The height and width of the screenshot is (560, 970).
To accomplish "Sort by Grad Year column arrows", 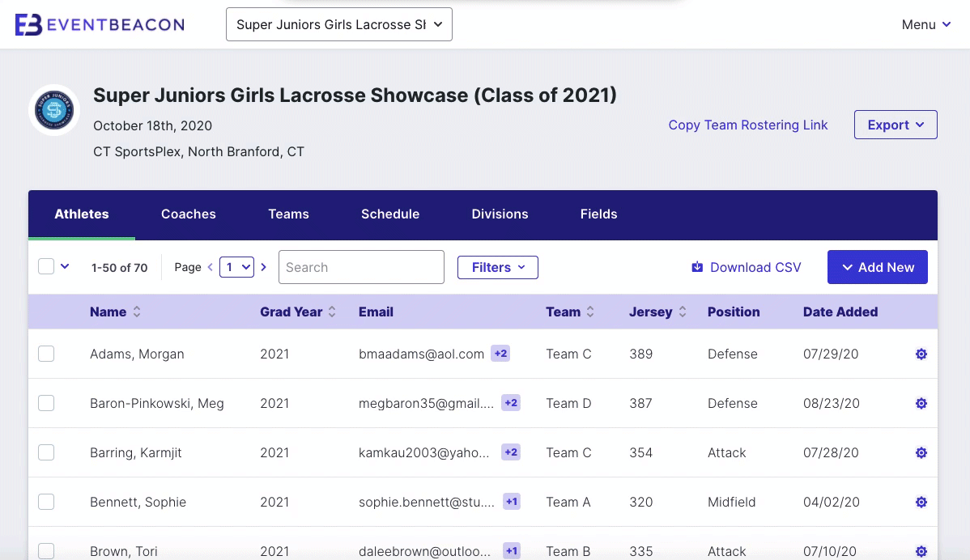I will [332, 312].
